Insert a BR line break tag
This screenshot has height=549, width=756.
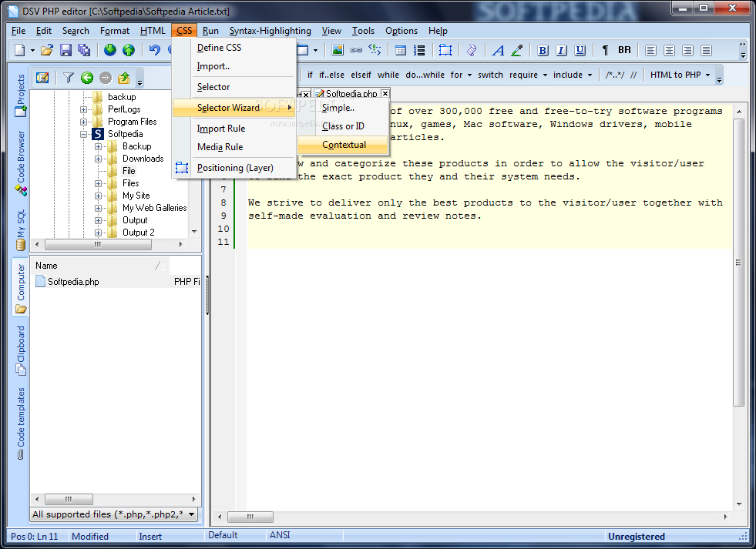click(624, 50)
